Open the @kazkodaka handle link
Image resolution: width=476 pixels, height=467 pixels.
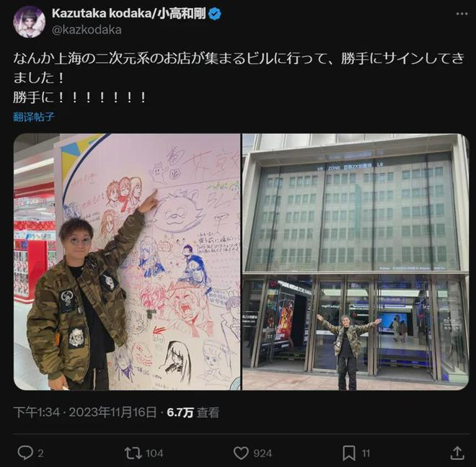[x=87, y=30]
